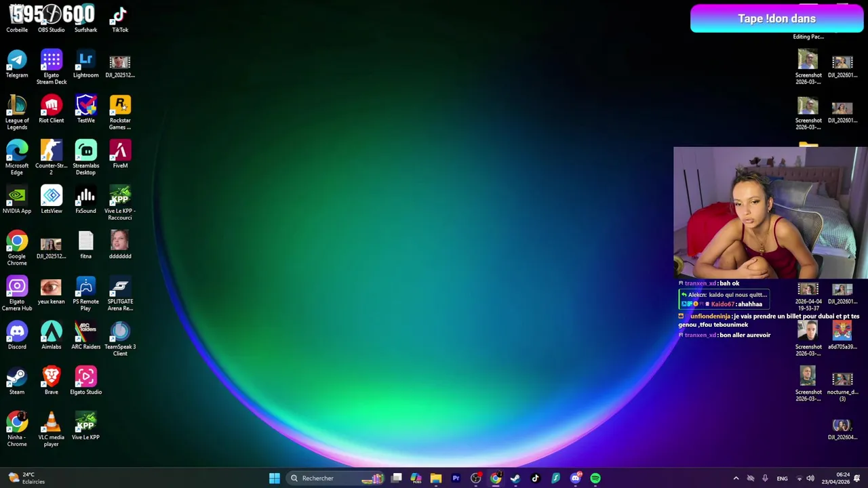The image size is (868, 488).
Task: Select the 2026-04-04 19-53-37 file
Action: [808, 297]
